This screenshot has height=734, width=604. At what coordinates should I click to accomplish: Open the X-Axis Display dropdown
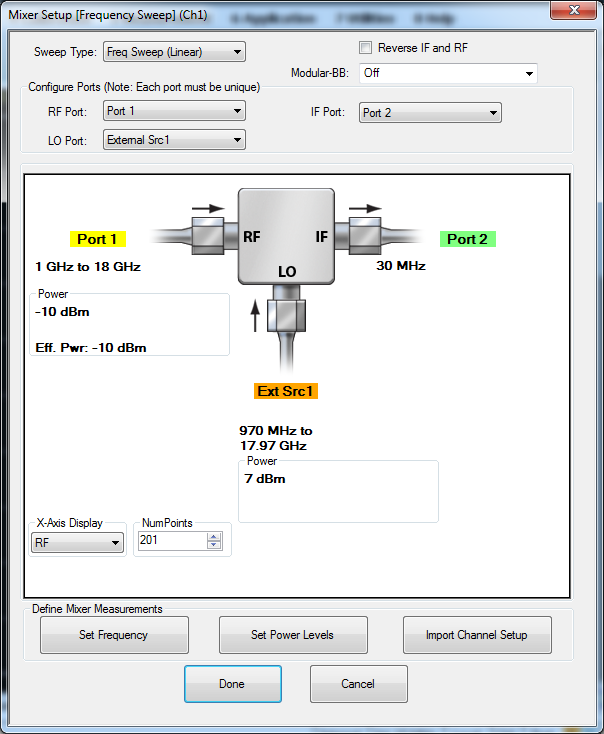[77, 543]
